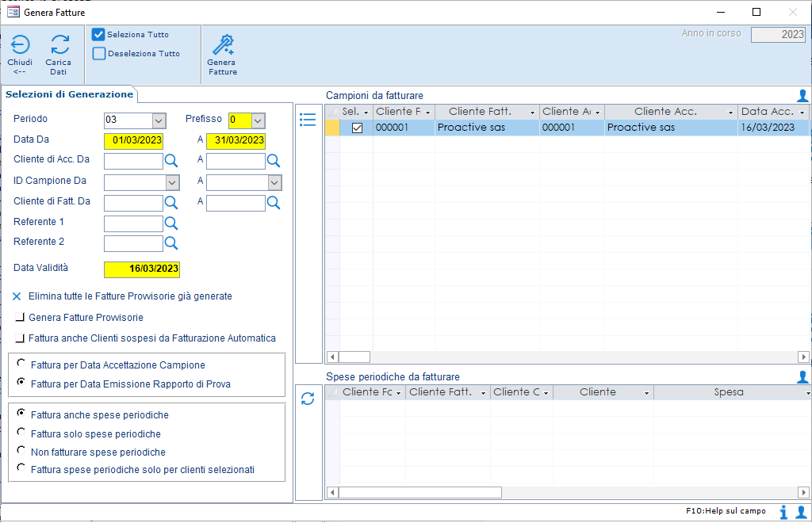Select Non fatturare spese periodiche option
This screenshot has height=523, width=812.
point(21,450)
